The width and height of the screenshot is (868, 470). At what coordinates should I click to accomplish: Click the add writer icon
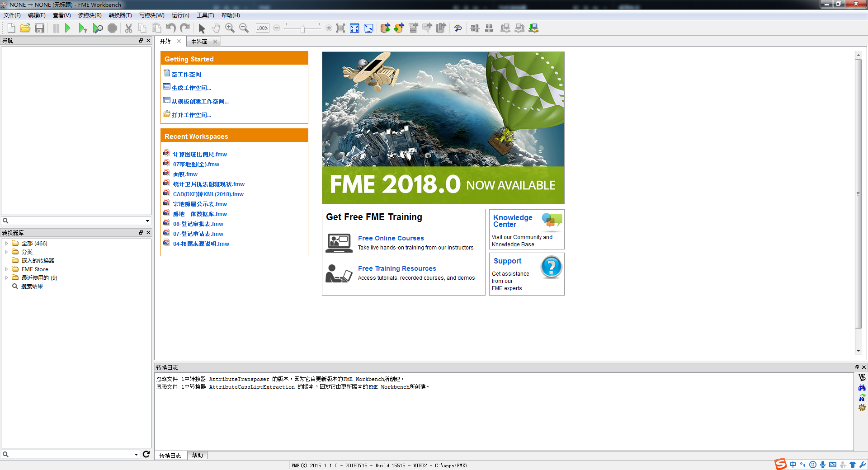pos(399,28)
